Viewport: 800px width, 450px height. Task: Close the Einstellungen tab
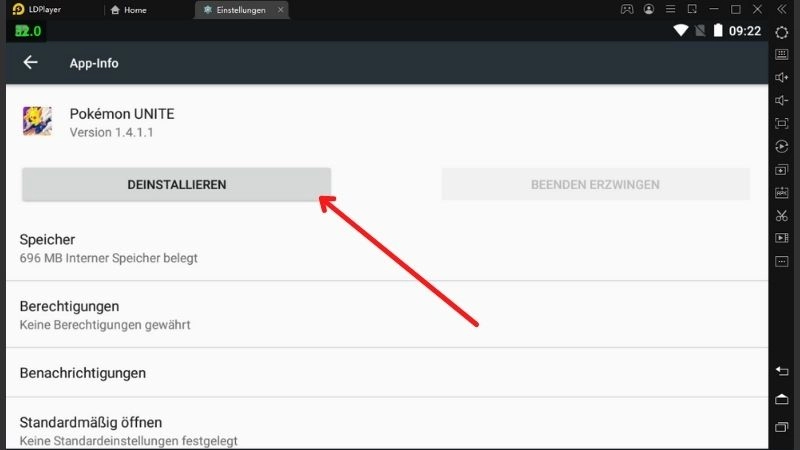pos(280,10)
